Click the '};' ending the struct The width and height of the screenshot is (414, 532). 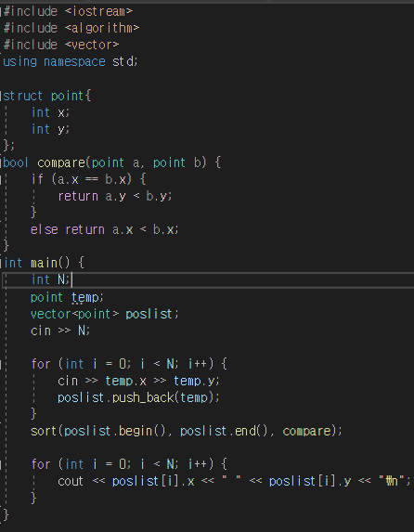coord(9,146)
